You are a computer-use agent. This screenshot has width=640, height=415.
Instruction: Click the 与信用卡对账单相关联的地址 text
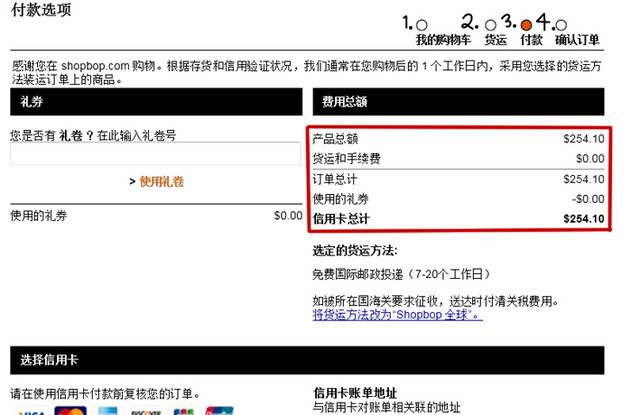click(387, 407)
